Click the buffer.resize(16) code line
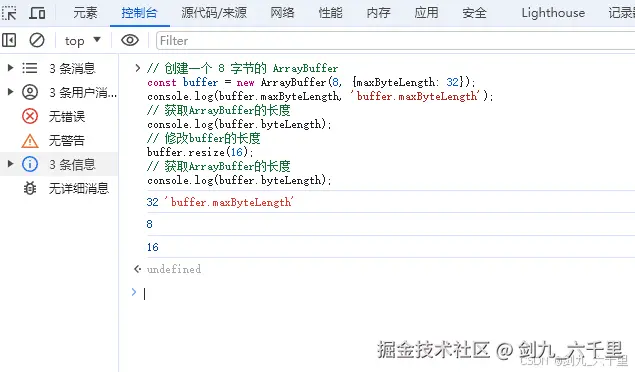 tap(200, 152)
